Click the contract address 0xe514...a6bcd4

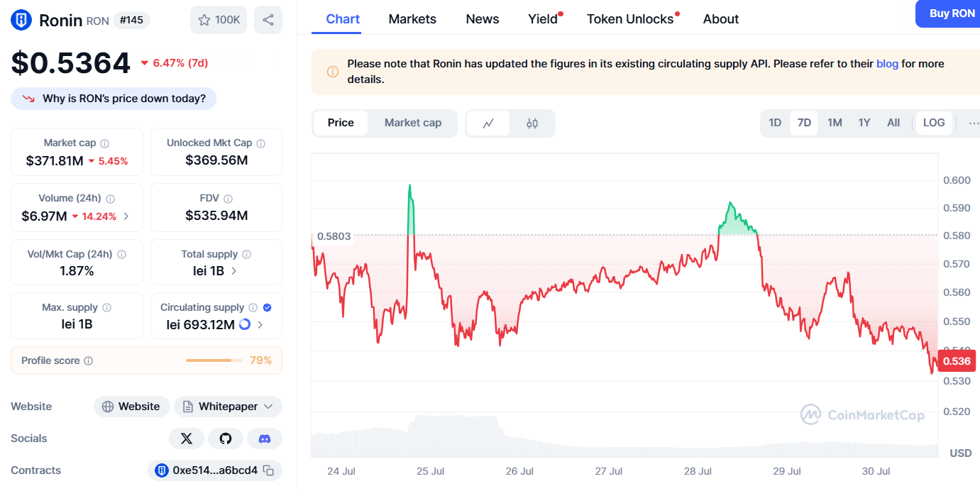pyautogui.click(x=215, y=470)
